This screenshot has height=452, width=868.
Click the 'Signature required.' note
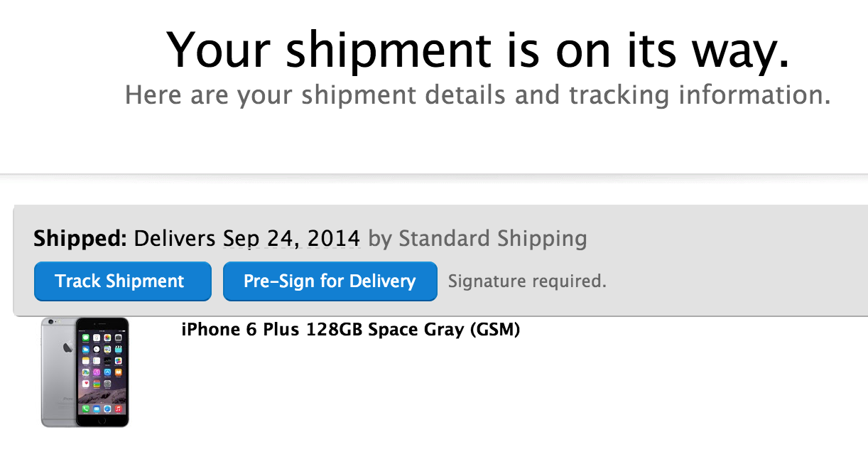(x=527, y=281)
